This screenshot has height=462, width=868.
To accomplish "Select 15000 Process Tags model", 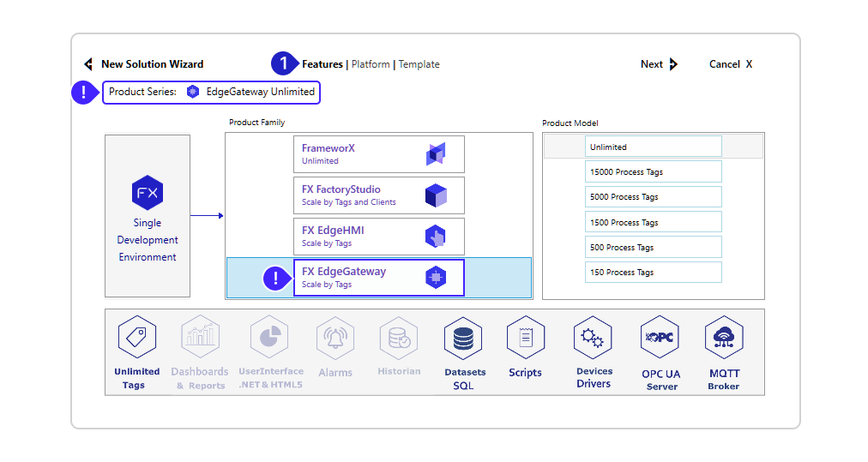I will [653, 171].
